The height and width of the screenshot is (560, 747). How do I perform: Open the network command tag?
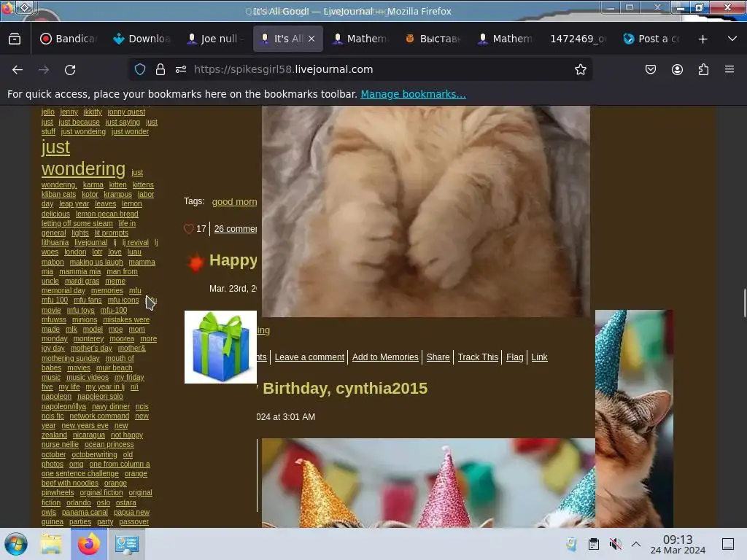click(99, 416)
